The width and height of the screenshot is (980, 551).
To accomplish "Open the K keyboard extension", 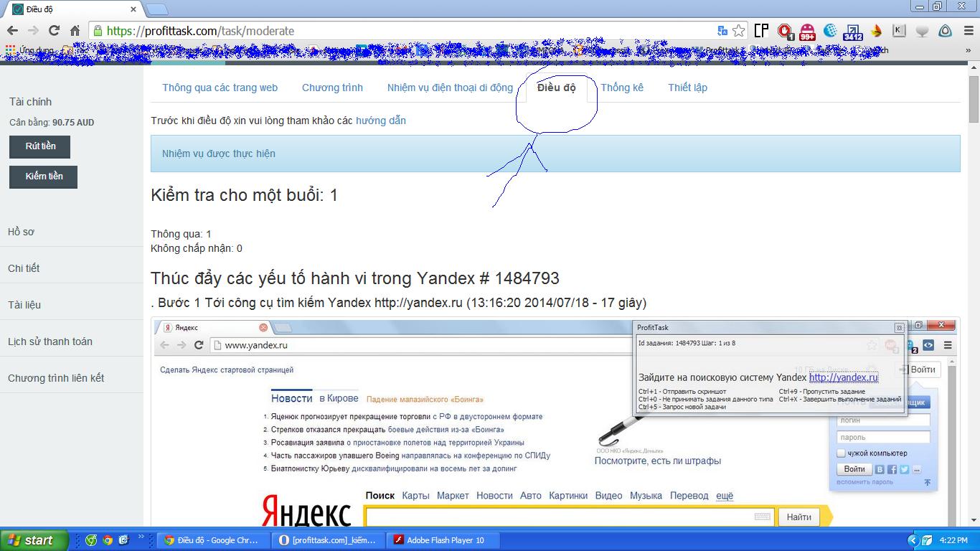I will coord(899,31).
